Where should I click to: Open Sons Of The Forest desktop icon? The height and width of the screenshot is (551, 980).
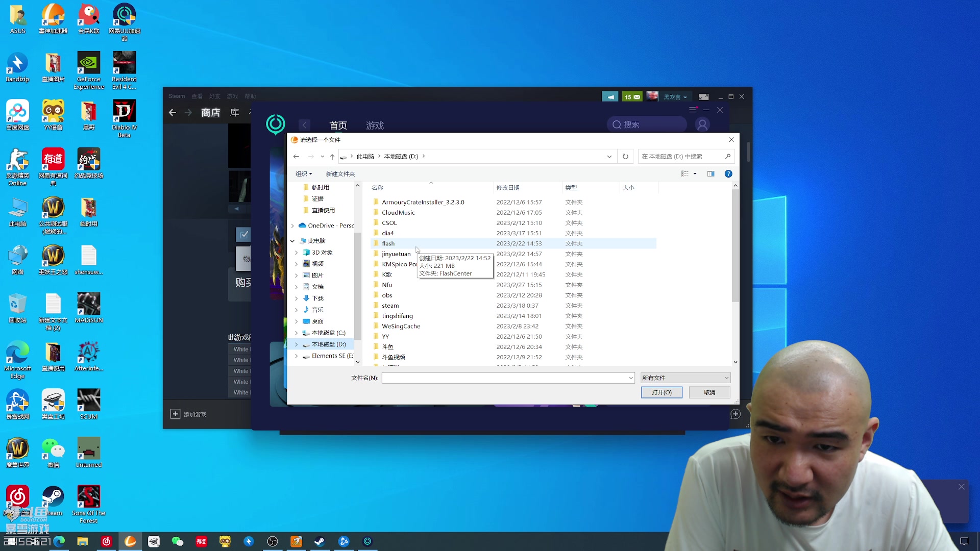(89, 504)
